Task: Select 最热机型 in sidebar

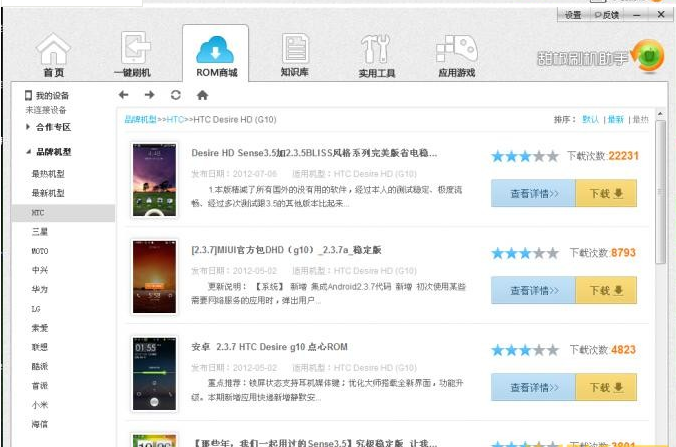Action: (48, 174)
